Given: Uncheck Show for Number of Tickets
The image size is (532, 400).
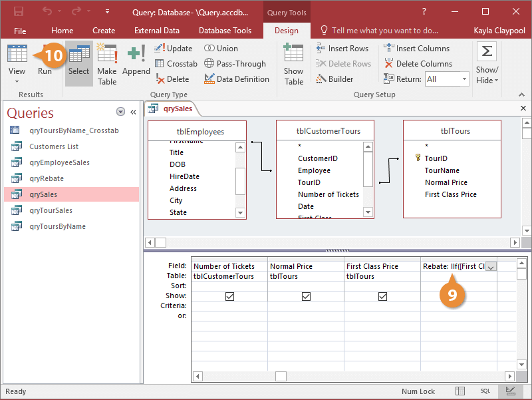Looking at the screenshot, I should (229, 296).
